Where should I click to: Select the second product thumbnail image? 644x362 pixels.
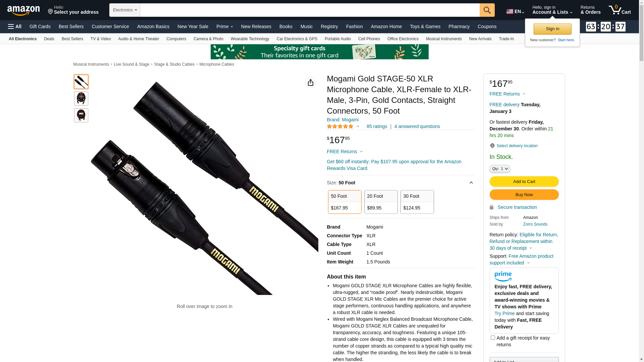pyautogui.click(x=81, y=99)
